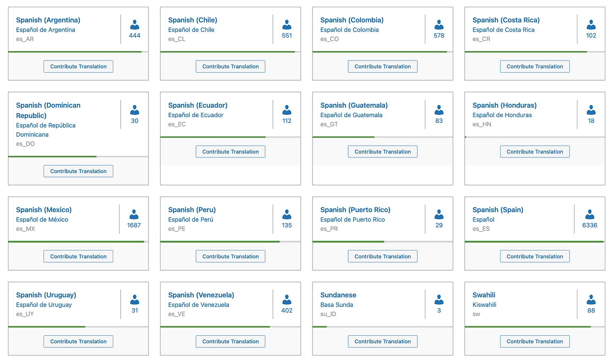Screen dimensions: 615x364
Task: Open the Spanish (Spain) locale link
Action: coord(498,209)
